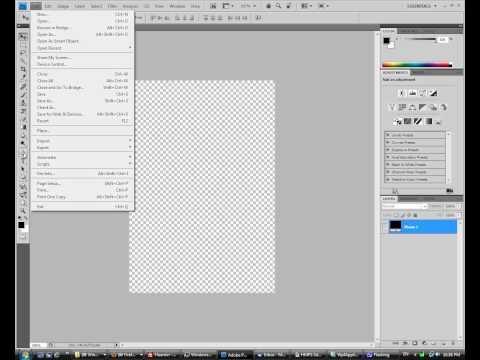Open the Window menu
Viewport: 480px width, 360px height.
pos(177,6)
